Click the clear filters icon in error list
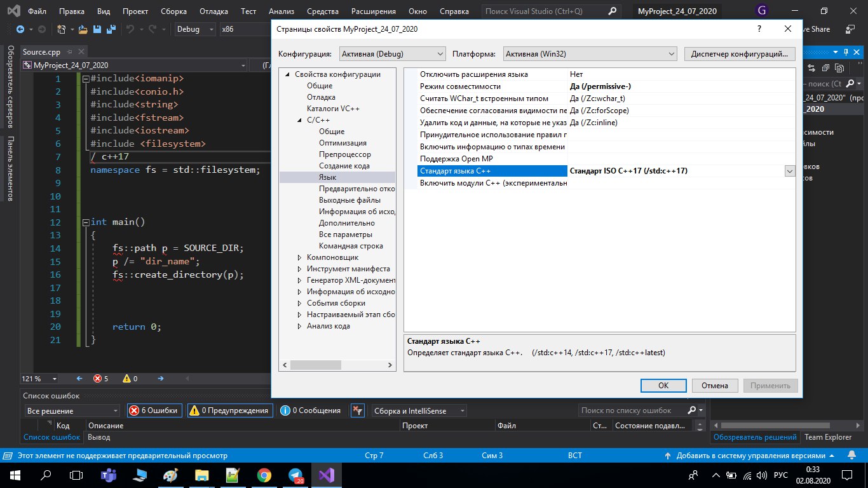This screenshot has width=868, height=488. [x=358, y=410]
